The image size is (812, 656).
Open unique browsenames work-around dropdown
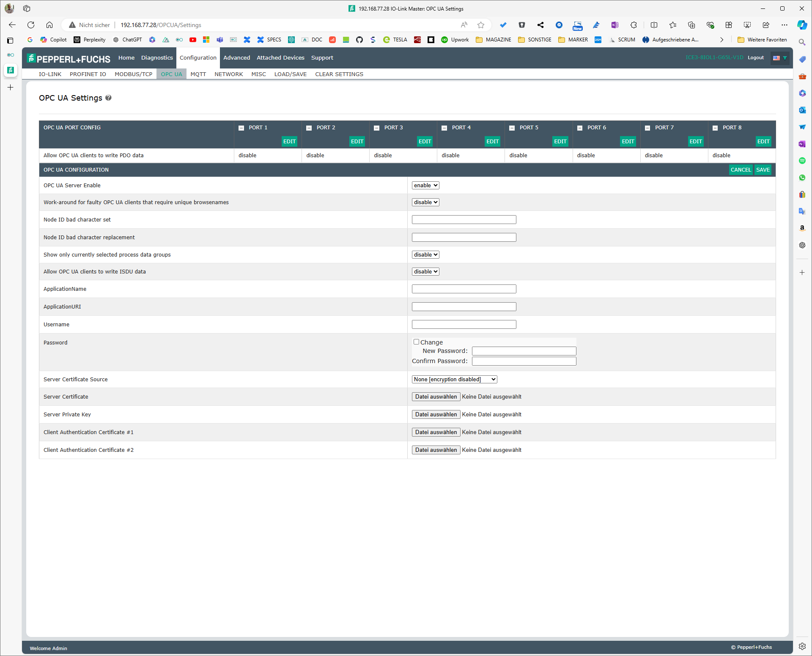coord(425,202)
